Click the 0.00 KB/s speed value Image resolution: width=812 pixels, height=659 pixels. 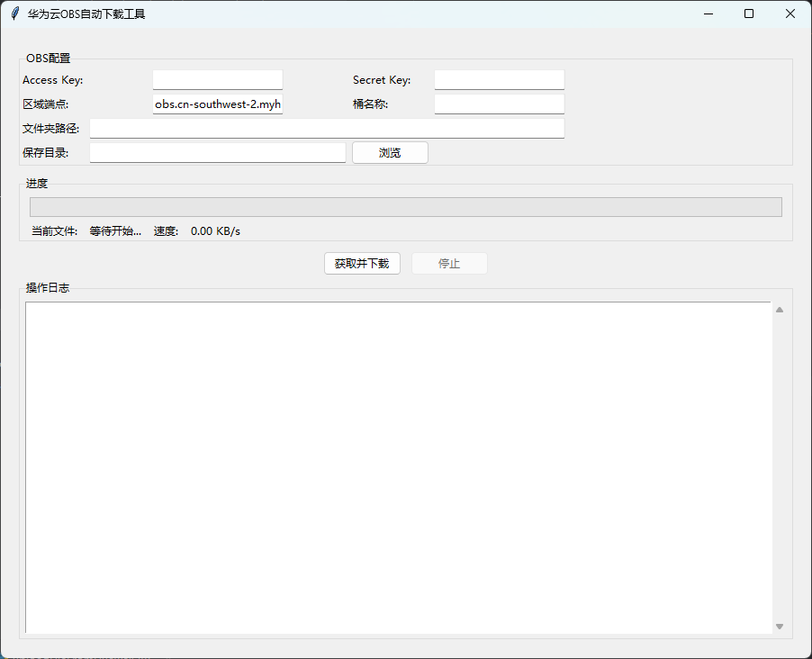(x=215, y=231)
